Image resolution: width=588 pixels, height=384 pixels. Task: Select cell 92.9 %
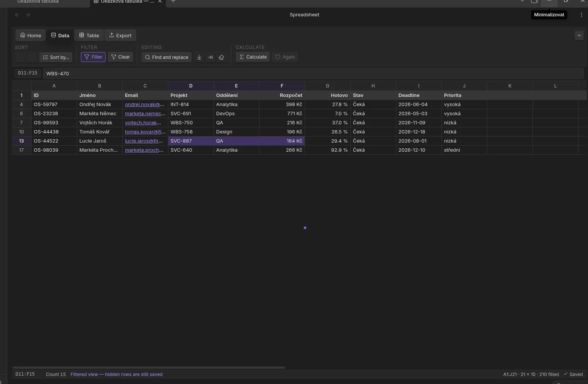coord(327,150)
